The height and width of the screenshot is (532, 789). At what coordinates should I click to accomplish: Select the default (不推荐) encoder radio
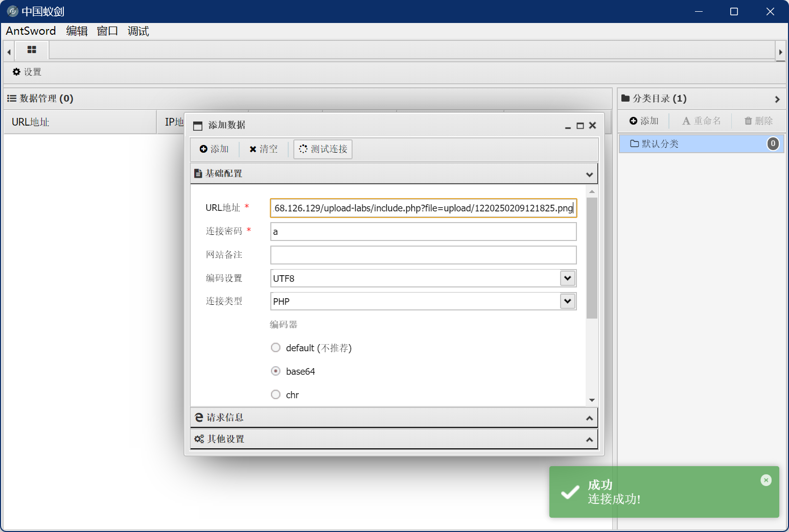click(275, 348)
